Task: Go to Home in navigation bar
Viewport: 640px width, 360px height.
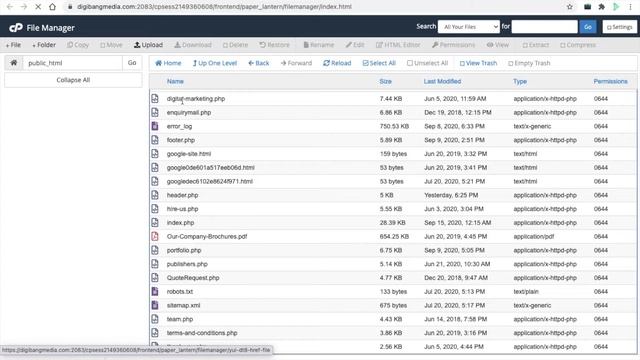Action: point(168,63)
